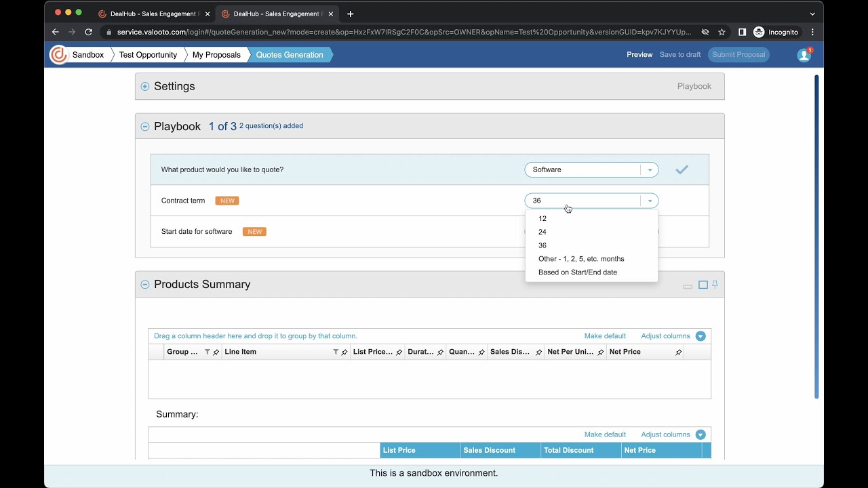The image size is (868, 488).
Task: Choose Other - 1, 2, 5, etc. months
Action: tap(591, 259)
